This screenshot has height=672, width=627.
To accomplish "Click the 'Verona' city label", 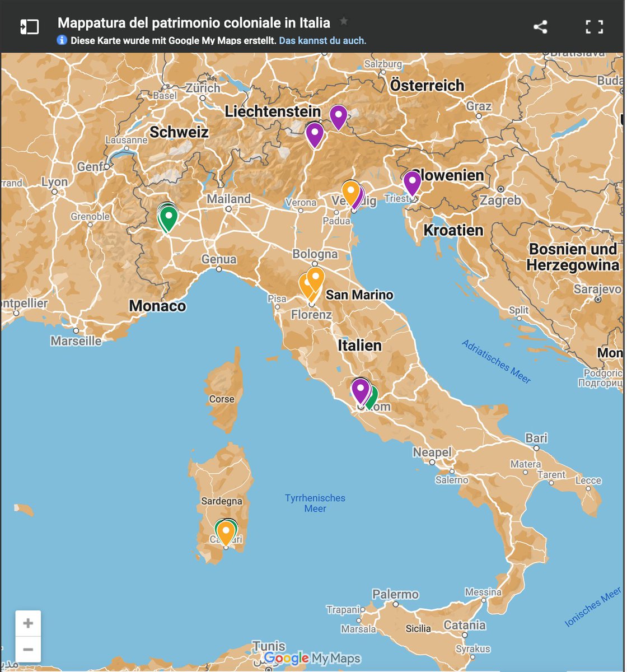I will (301, 203).
